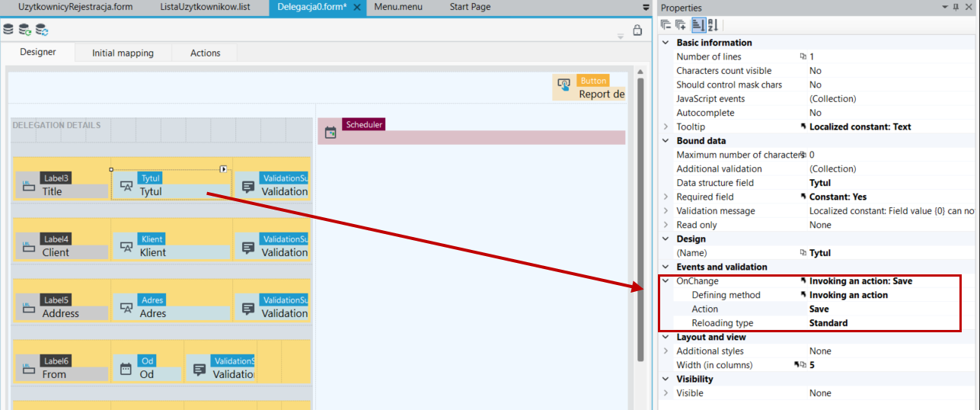Switch to Initial mapping tab
This screenshot has width=980, height=410.
point(123,53)
